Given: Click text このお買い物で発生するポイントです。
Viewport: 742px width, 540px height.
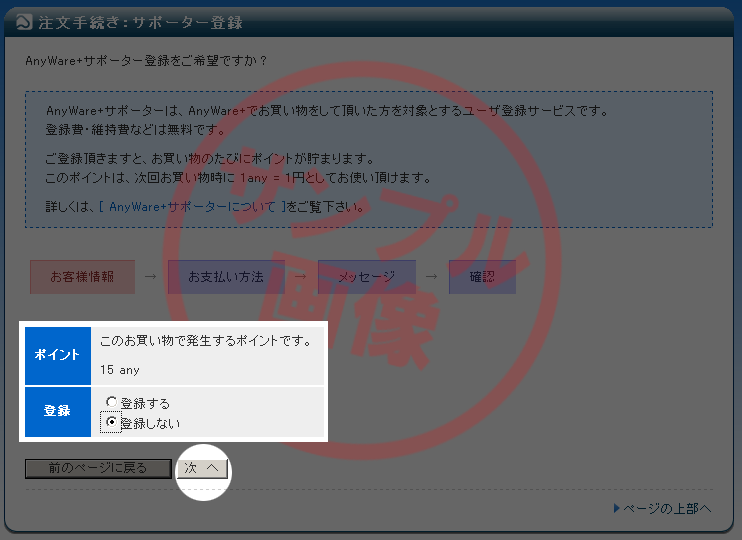Looking at the screenshot, I should click(206, 340).
